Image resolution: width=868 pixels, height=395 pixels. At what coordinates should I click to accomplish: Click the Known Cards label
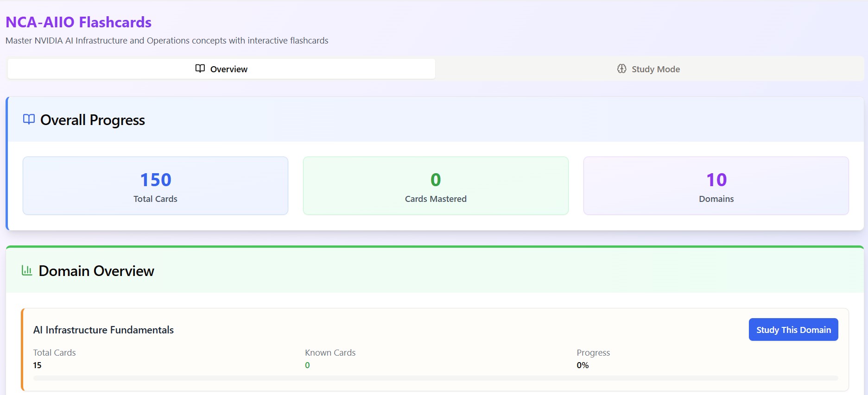click(330, 352)
